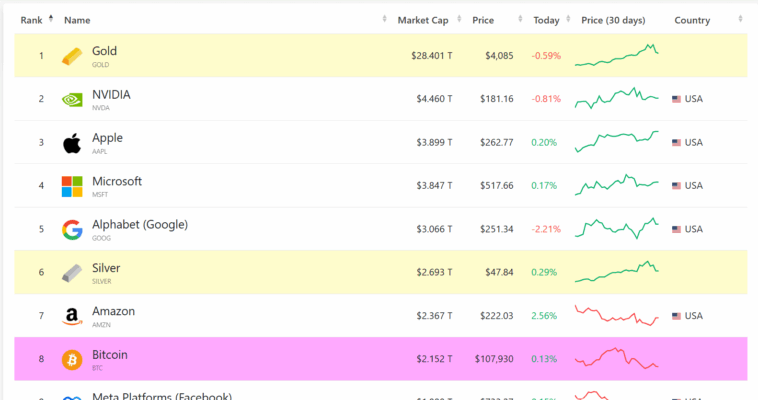
Task: Click the Today column header text
Action: 546,20
